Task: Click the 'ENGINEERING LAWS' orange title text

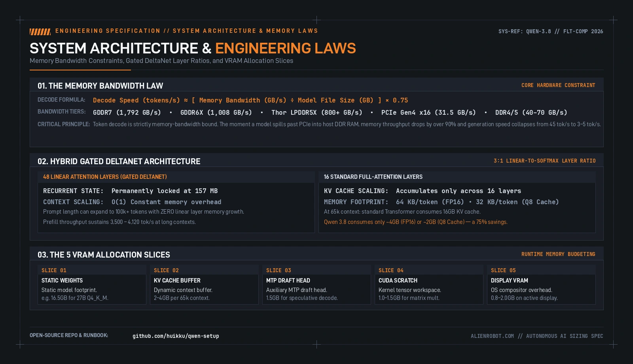Action: pyautogui.click(x=286, y=48)
